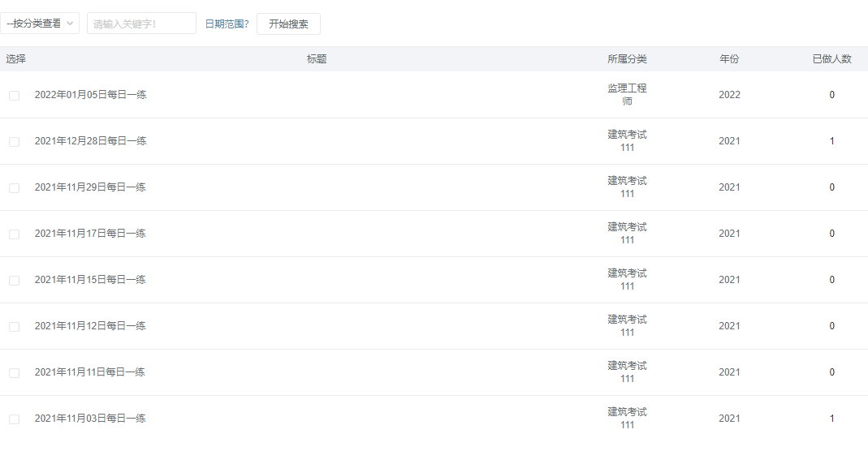Click the 标题 column header
The width and height of the screenshot is (868, 451).
[x=317, y=59]
